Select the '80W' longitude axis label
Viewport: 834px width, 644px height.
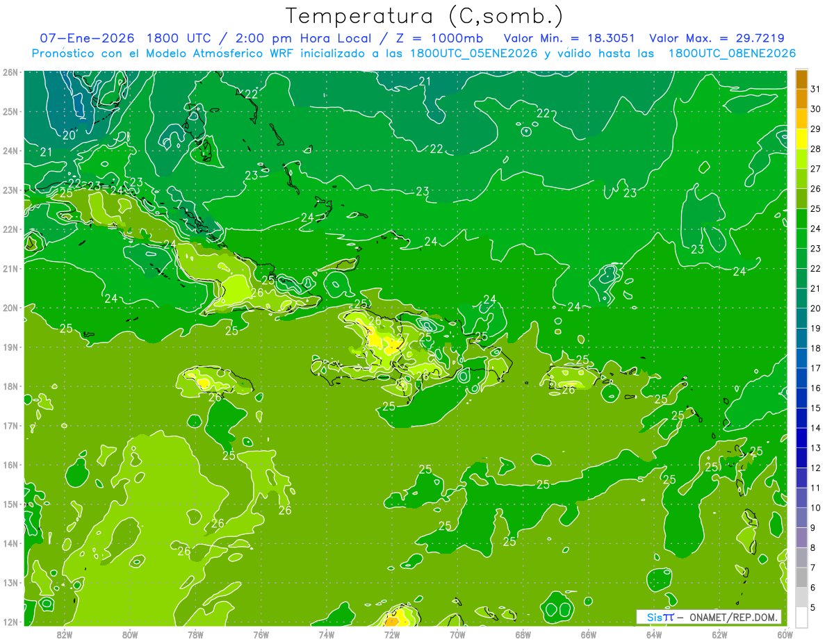[x=130, y=634]
